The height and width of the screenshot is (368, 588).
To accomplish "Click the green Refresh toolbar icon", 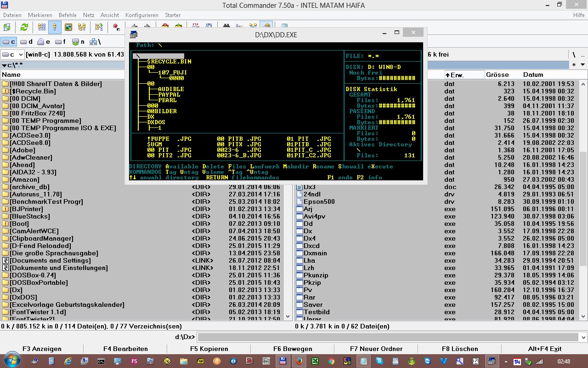I will [x=24, y=27].
